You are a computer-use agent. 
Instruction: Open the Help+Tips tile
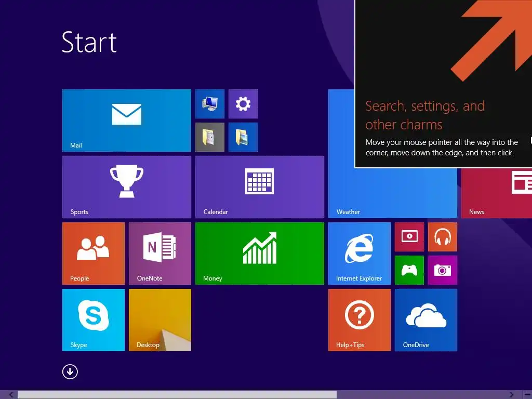tap(360, 320)
